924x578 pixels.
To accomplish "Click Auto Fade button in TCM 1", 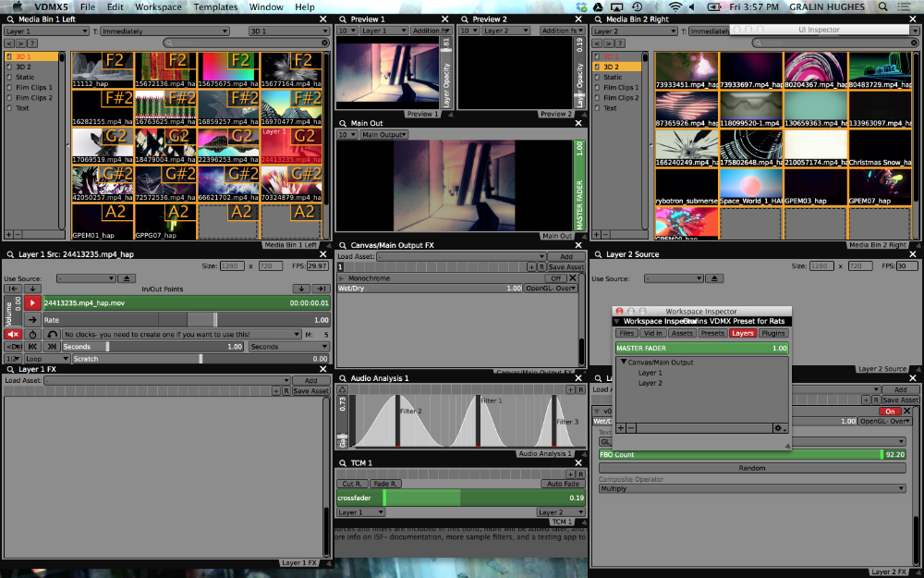I will coord(563,484).
